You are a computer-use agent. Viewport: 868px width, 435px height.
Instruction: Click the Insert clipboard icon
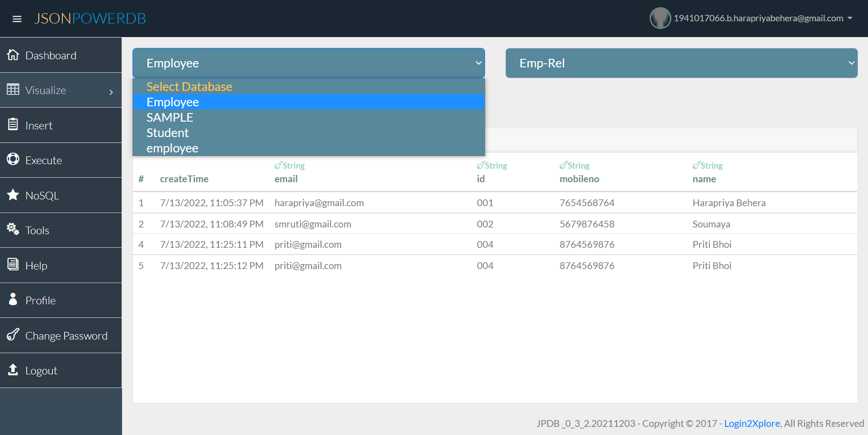click(13, 125)
